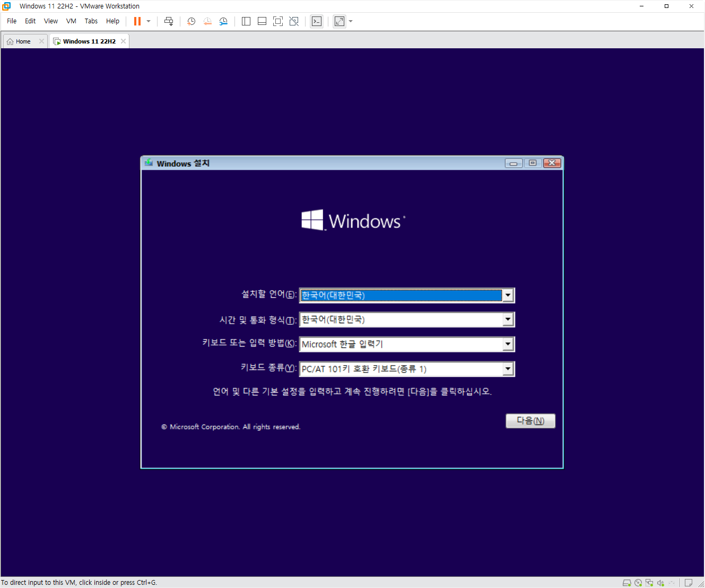Image resolution: width=705 pixels, height=588 pixels.
Task: Revert the VM to its previous snapshot
Action: (207, 21)
